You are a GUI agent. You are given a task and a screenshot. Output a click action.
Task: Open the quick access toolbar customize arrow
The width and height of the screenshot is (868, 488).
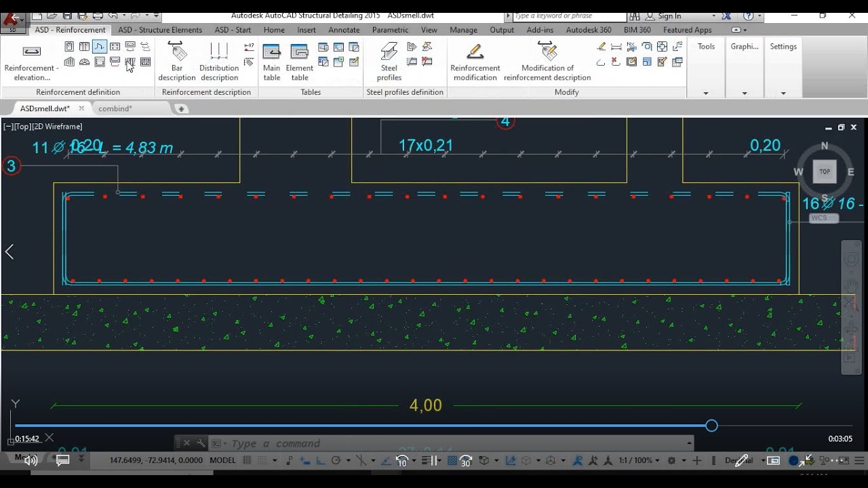[x=156, y=16]
